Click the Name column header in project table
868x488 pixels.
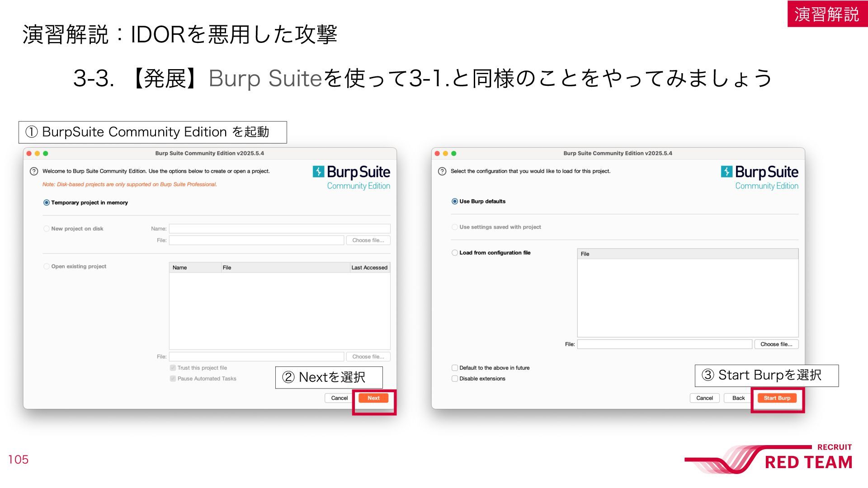tap(195, 267)
